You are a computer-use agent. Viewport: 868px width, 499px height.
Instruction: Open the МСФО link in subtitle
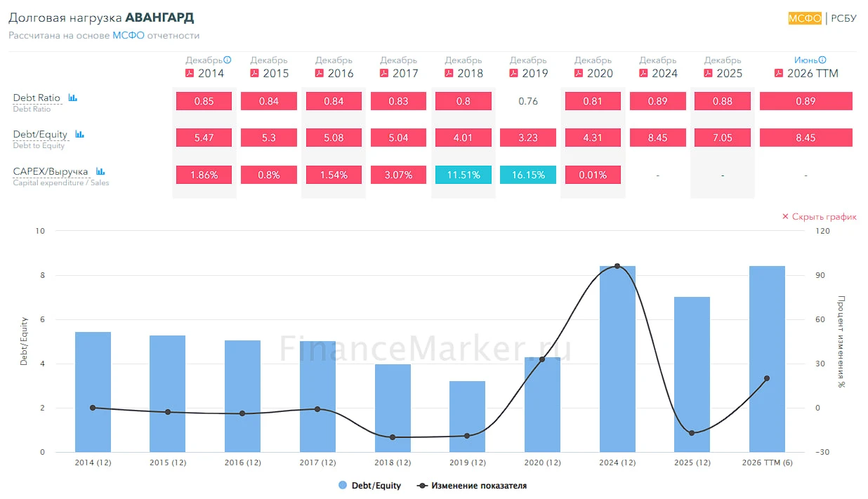(129, 35)
